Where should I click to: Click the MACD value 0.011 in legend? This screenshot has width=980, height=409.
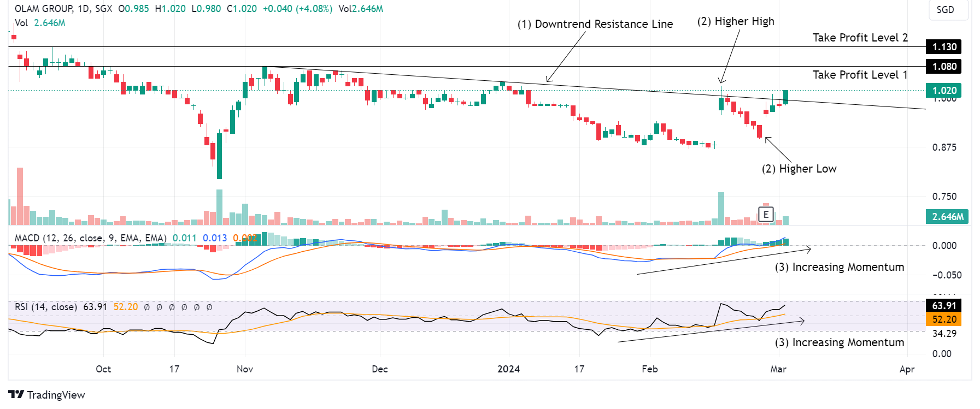click(184, 238)
